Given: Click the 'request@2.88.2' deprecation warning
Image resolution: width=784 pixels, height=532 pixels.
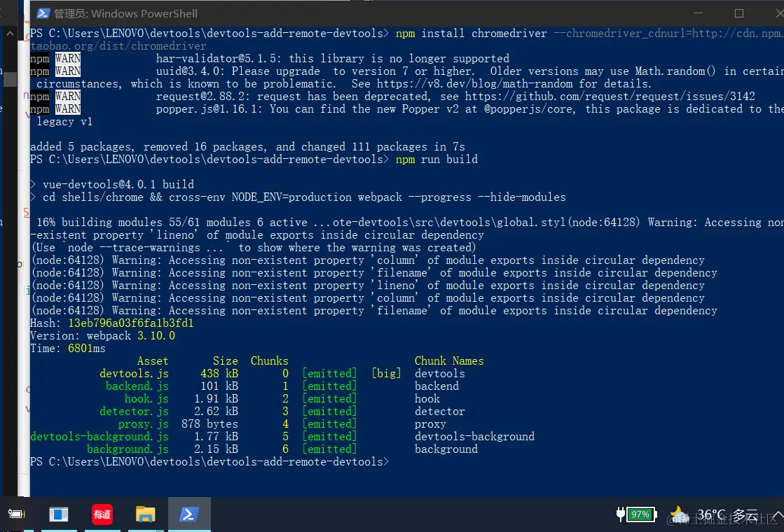Looking at the screenshot, I should coord(455,97).
